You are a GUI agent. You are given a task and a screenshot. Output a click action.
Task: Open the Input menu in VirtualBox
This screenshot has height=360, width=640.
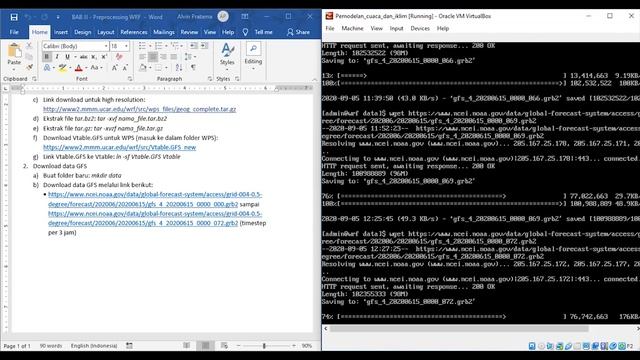click(396, 28)
